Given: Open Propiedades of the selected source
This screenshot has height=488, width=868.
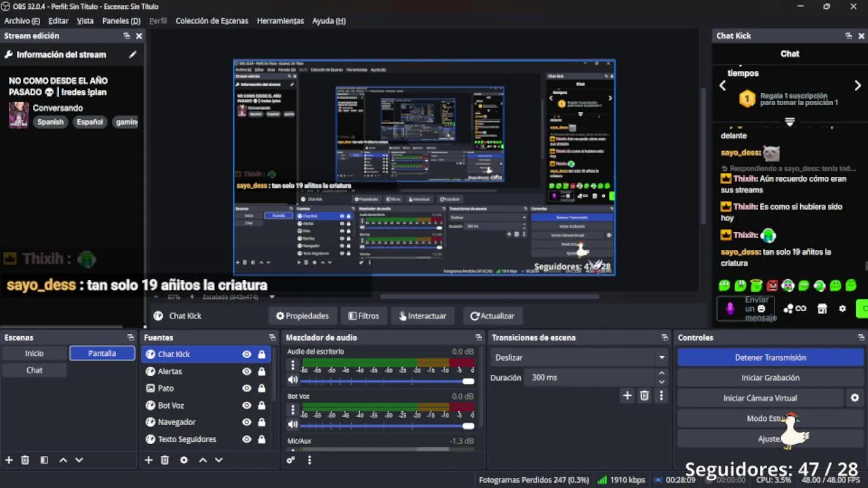Looking at the screenshot, I should [x=302, y=316].
